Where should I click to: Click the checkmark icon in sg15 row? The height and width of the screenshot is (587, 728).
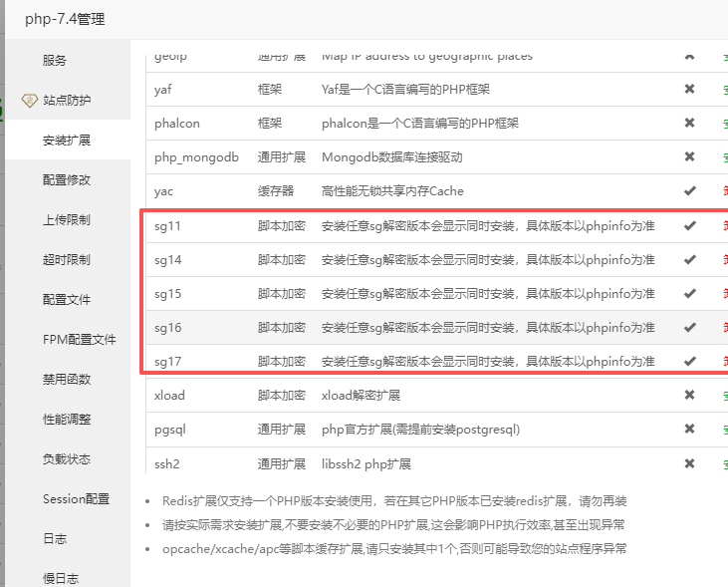coord(690,294)
